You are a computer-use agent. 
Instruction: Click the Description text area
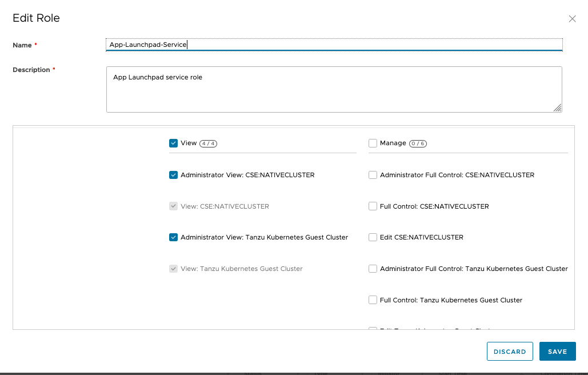click(x=334, y=89)
